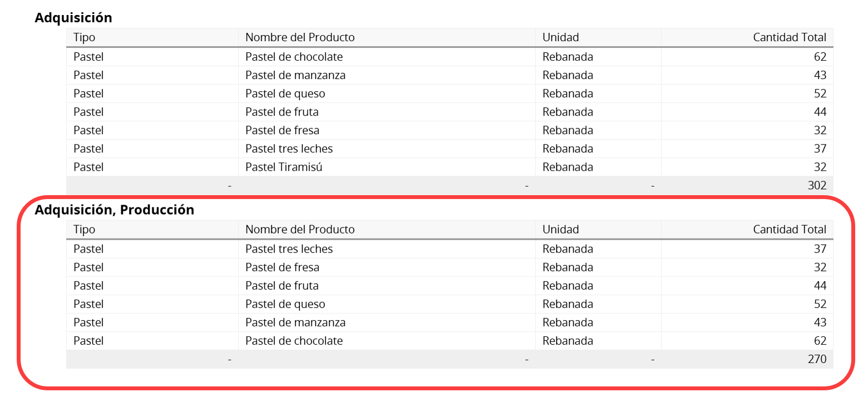Image resolution: width=868 pixels, height=412 pixels.
Task: Select the 302 total cell
Action: (x=817, y=185)
